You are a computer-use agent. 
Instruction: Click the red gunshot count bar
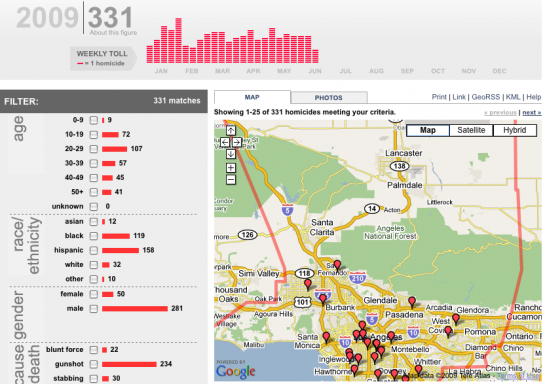(129, 364)
